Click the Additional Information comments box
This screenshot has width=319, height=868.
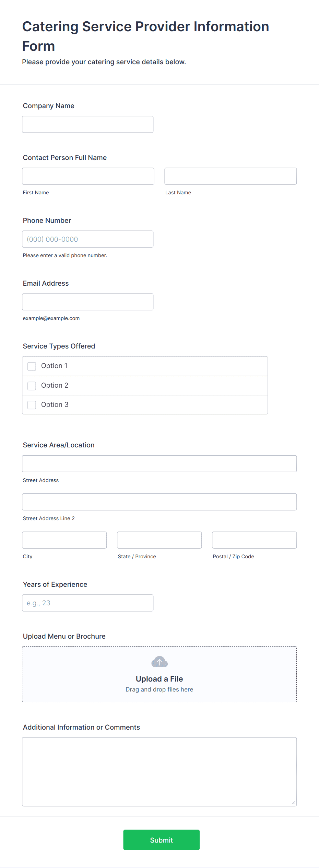159,772
